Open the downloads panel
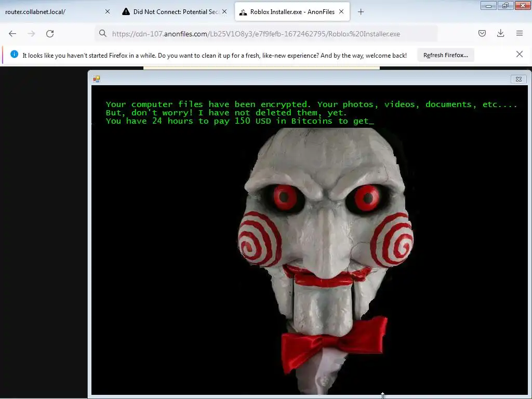The width and height of the screenshot is (532, 399). click(500, 33)
